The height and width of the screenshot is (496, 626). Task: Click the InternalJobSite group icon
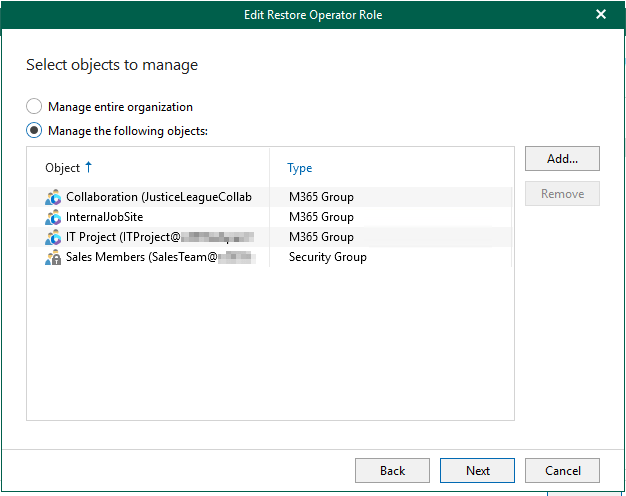(54, 217)
